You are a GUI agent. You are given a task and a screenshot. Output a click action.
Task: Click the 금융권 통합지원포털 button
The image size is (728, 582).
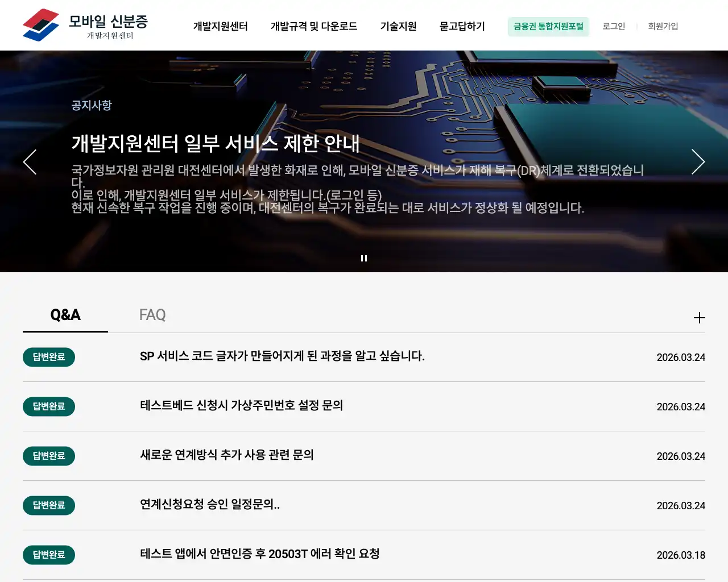point(548,26)
